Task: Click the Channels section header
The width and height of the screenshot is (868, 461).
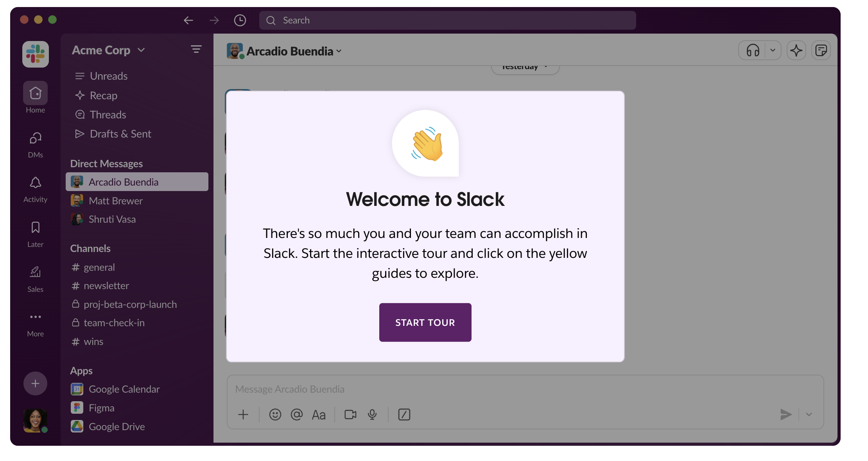Action: coord(90,248)
